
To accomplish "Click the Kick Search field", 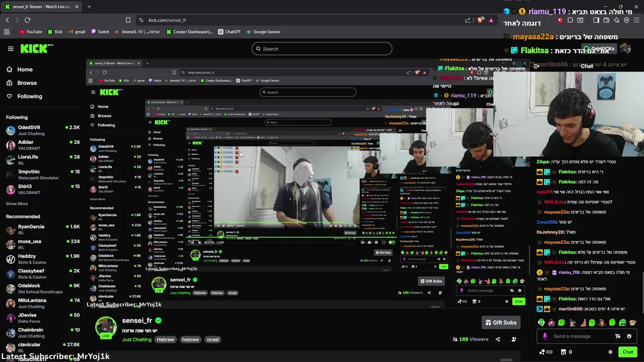I will (x=322, y=49).
